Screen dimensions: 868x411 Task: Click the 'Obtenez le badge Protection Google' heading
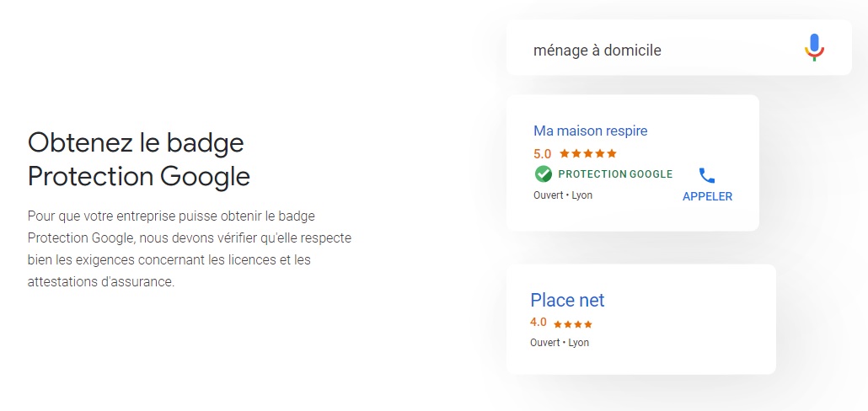click(138, 159)
